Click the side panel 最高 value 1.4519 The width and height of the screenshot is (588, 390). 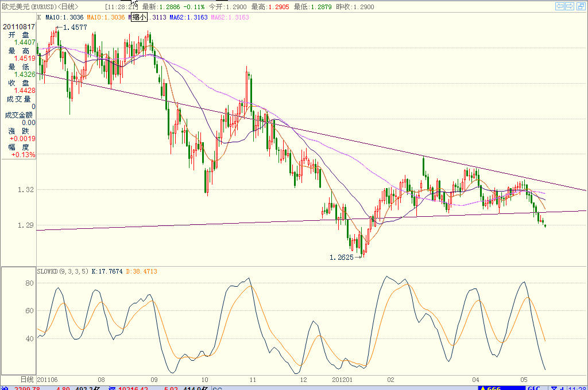(x=24, y=58)
